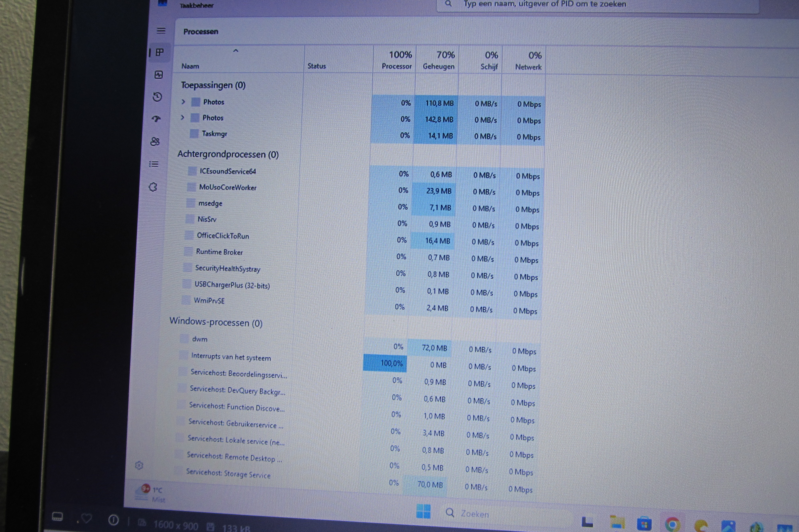Open the Services sidebar icon
Image resolution: width=799 pixels, height=532 pixels.
pos(153,187)
